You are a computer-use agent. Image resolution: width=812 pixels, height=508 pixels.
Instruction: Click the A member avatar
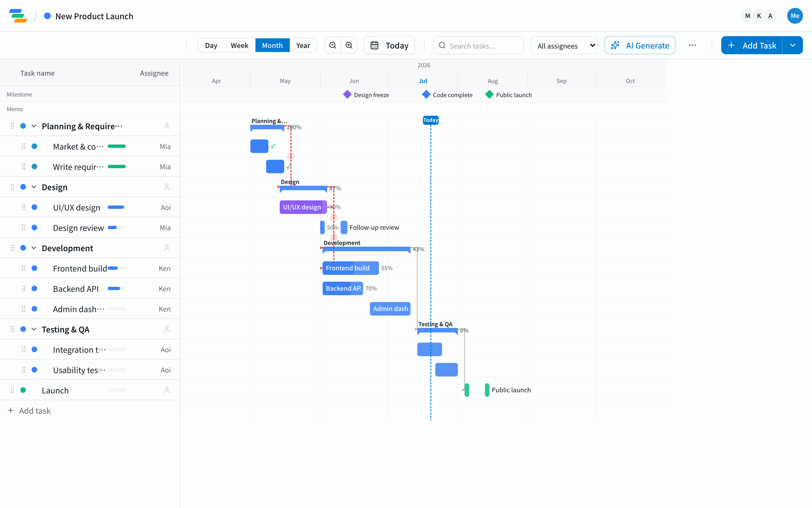point(770,16)
